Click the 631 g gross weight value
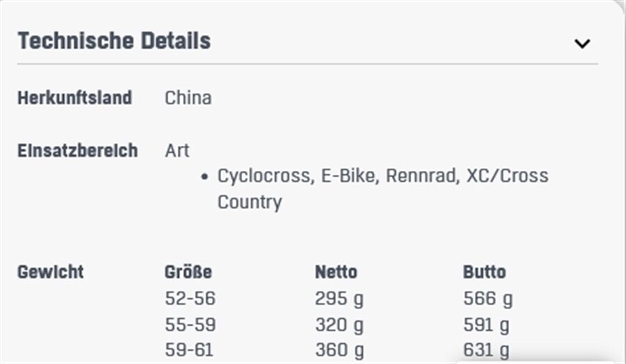The width and height of the screenshot is (626, 364). [486, 349]
